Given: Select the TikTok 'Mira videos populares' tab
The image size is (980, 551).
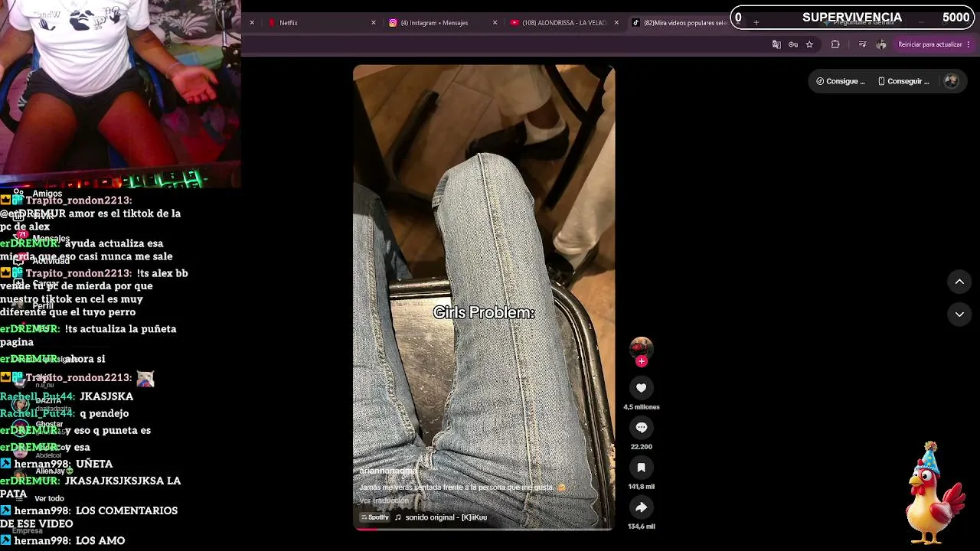Looking at the screenshot, I should click(x=680, y=23).
